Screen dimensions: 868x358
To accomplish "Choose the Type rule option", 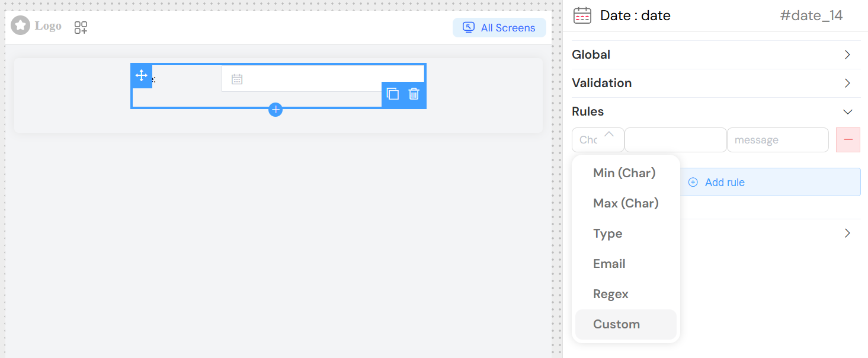I will [626, 234].
